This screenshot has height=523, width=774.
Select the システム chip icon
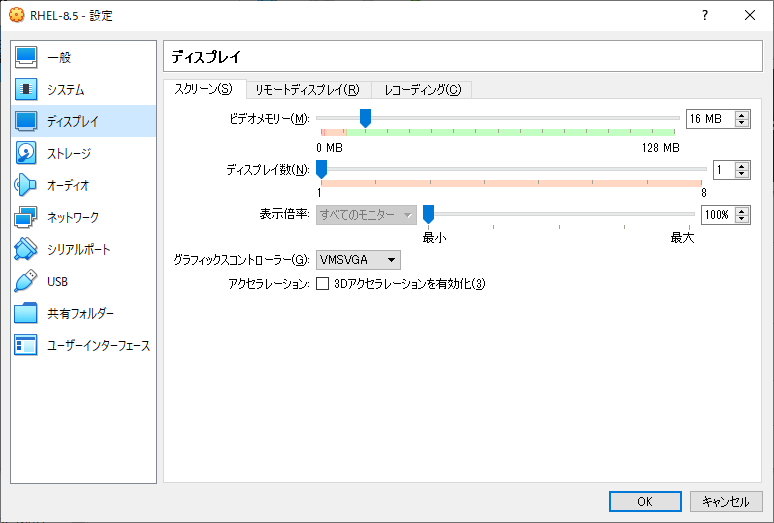point(26,89)
